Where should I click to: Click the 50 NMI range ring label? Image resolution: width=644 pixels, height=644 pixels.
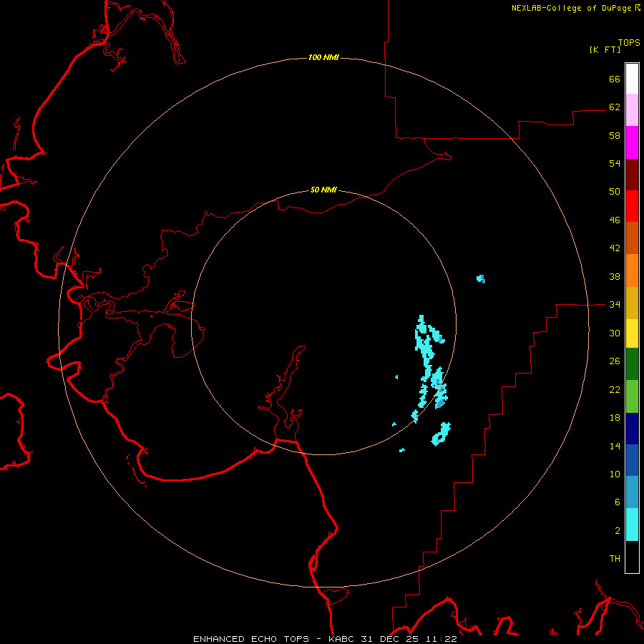click(323, 190)
